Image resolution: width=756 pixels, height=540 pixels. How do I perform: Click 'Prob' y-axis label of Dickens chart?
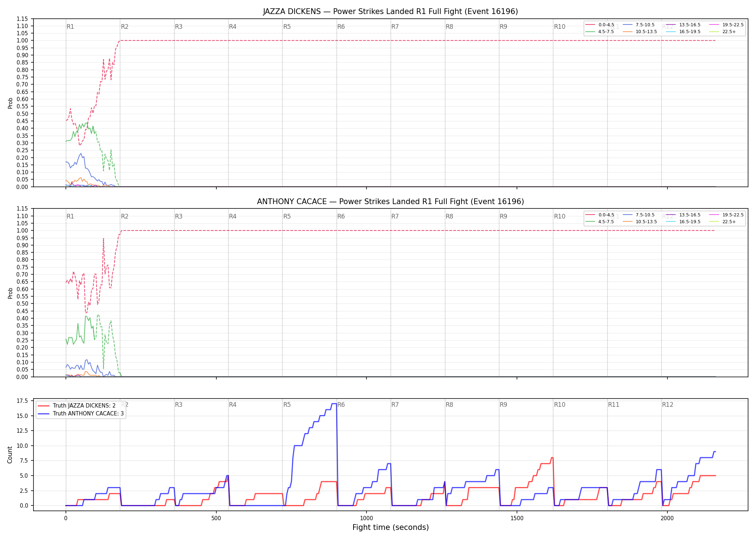[10, 103]
